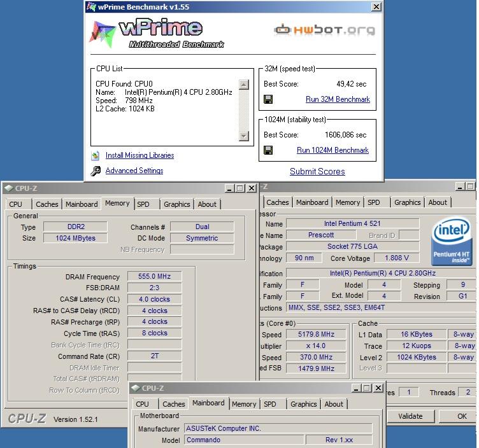This screenshot has height=448, width=479.
Task: Click the Command Rate 2T field
Action: (x=154, y=356)
